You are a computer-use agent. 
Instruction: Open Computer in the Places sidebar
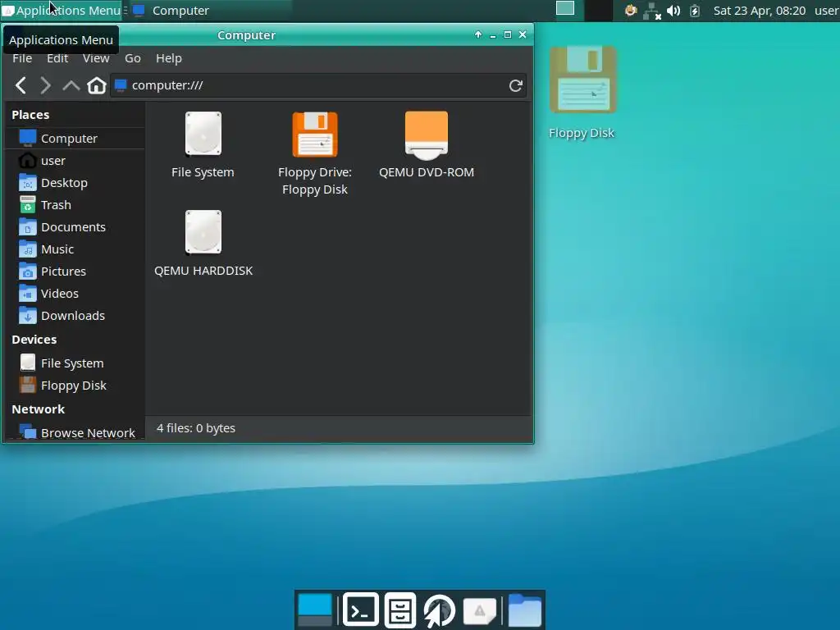pyautogui.click(x=75, y=138)
